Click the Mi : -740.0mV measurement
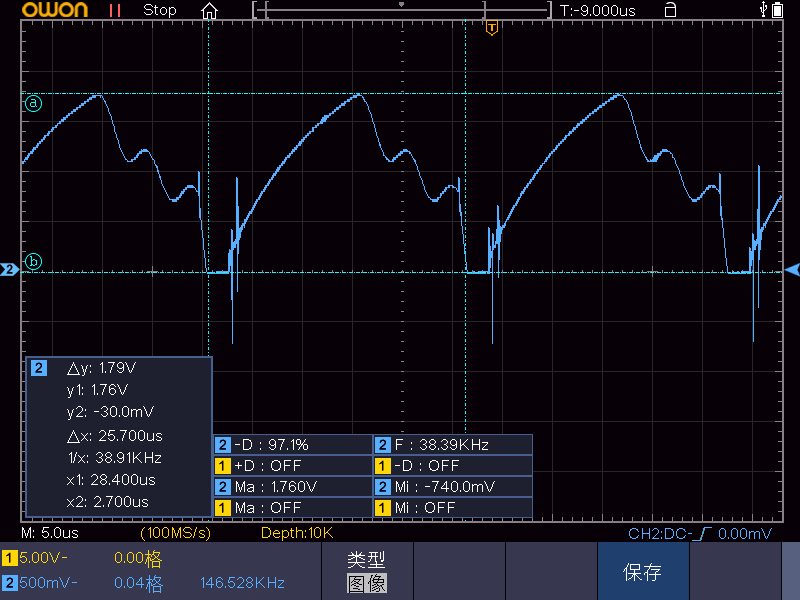This screenshot has width=800, height=600. tap(453, 487)
